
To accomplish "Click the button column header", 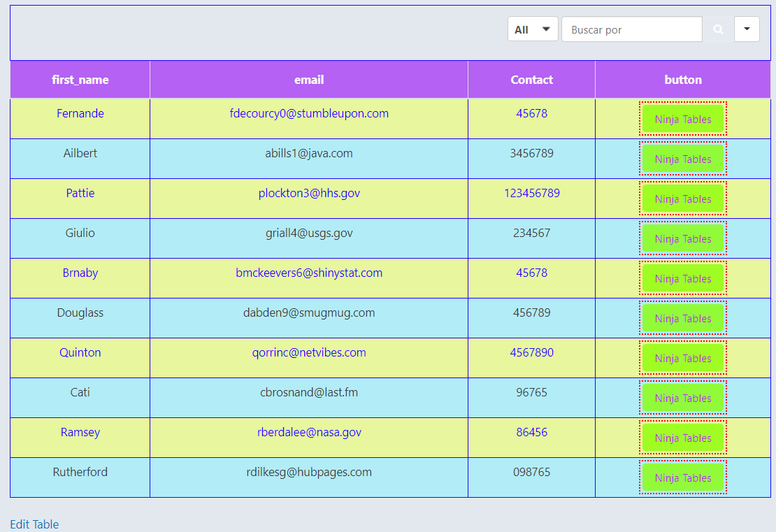I will click(683, 79).
